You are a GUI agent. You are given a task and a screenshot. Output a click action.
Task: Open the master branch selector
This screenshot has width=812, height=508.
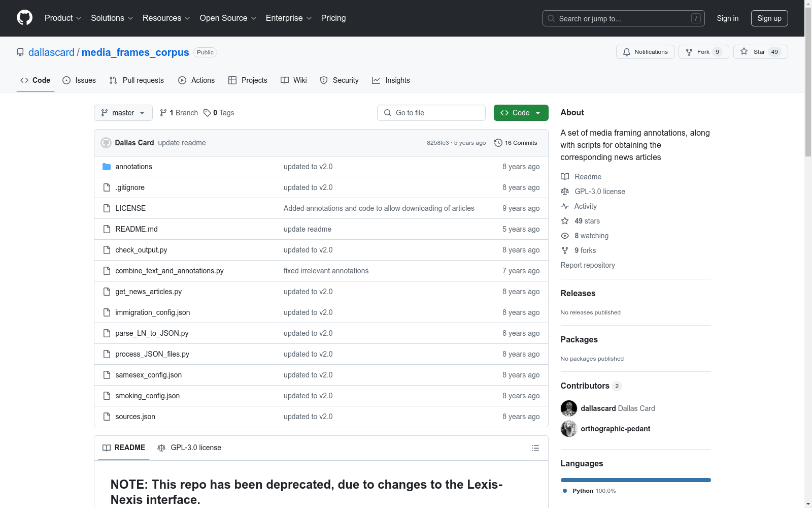(x=123, y=113)
